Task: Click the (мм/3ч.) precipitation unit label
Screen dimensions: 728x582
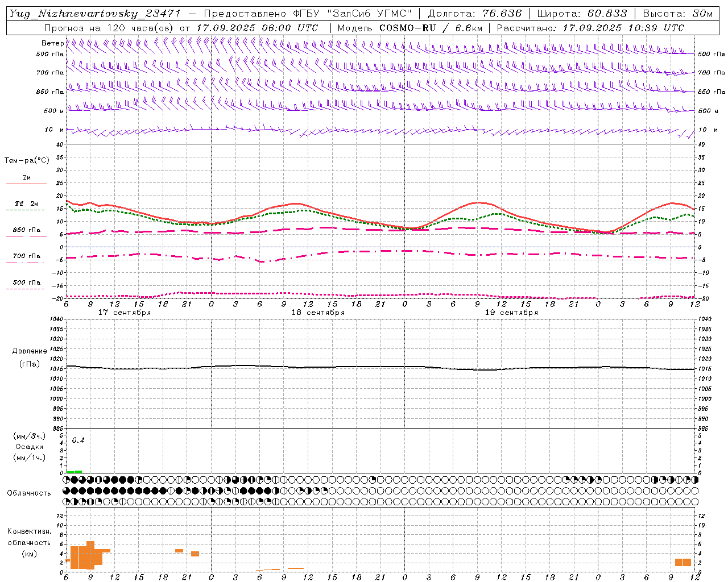Action: click(30, 436)
